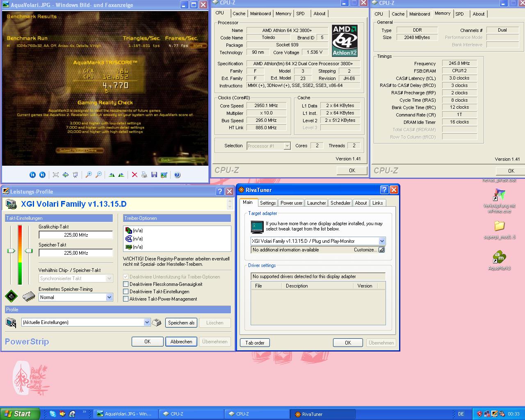Click OK in the PowerStrip dialog
The height and width of the screenshot is (420, 525).
(148, 342)
